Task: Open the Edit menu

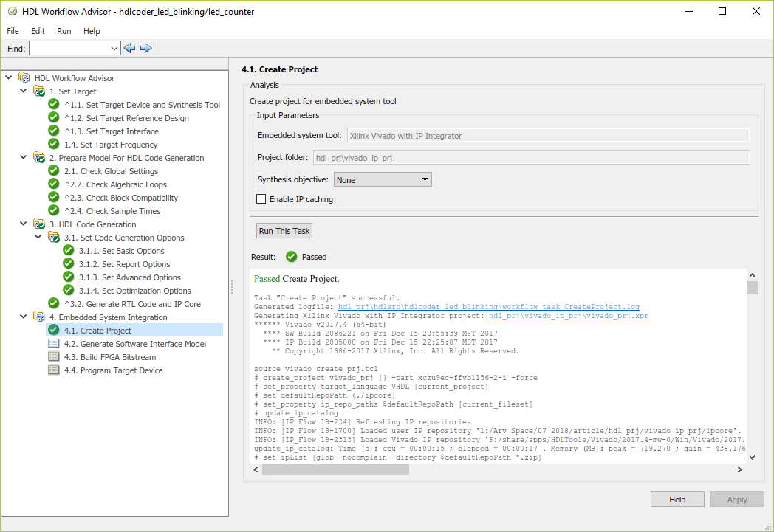Action: click(x=38, y=31)
